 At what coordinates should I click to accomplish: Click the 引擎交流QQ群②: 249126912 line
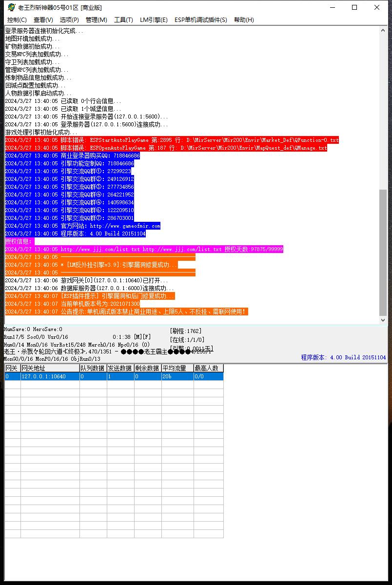69,179
